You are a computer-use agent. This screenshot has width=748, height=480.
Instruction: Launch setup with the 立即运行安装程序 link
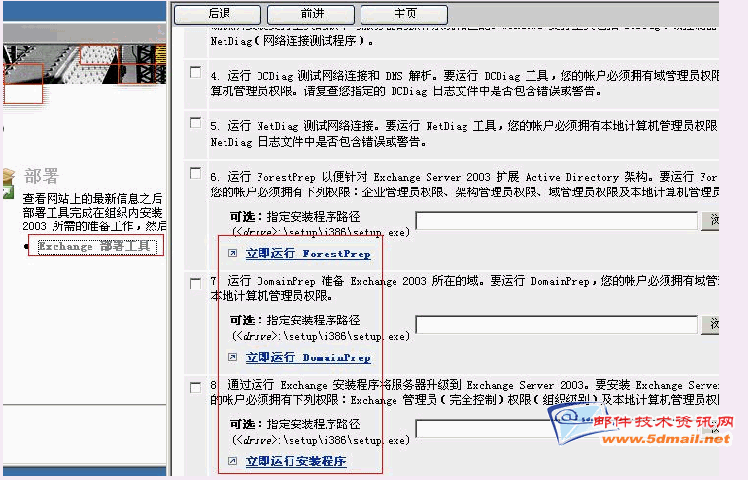point(296,461)
